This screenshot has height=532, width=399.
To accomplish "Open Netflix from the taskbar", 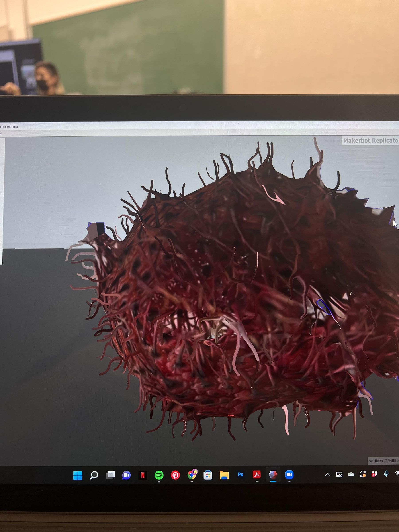I will (143, 474).
